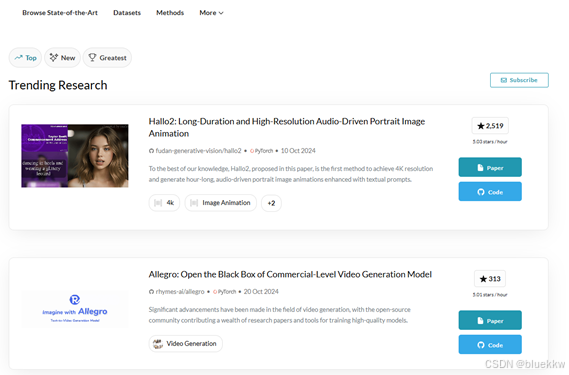This screenshot has width=569, height=375.
Task: Open the Hallo2 paper title link
Action: [x=287, y=127]
